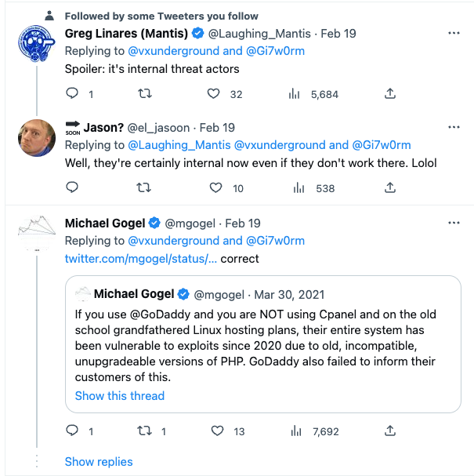This screenshot has width=474, height=476.
Task: Click Show replies link
Action: pos(99,461)
